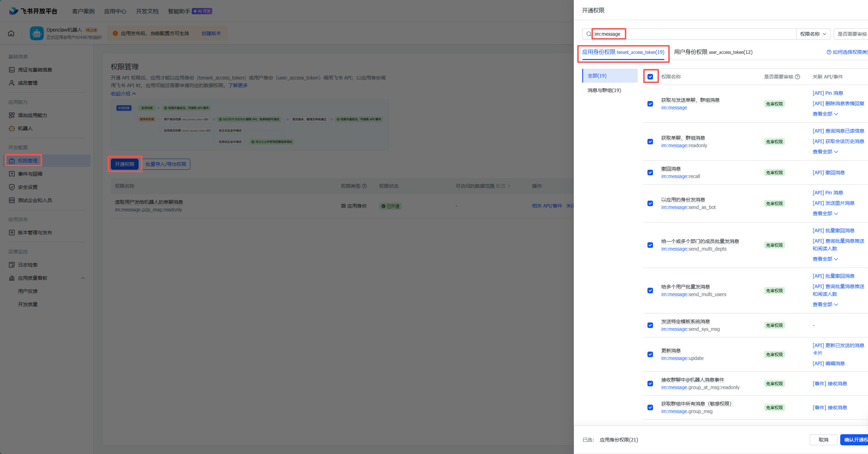Uncheck the im:message:recall permission checkbox
The height and width of the screenshot is (454, 868).
(x=650, y=173)
